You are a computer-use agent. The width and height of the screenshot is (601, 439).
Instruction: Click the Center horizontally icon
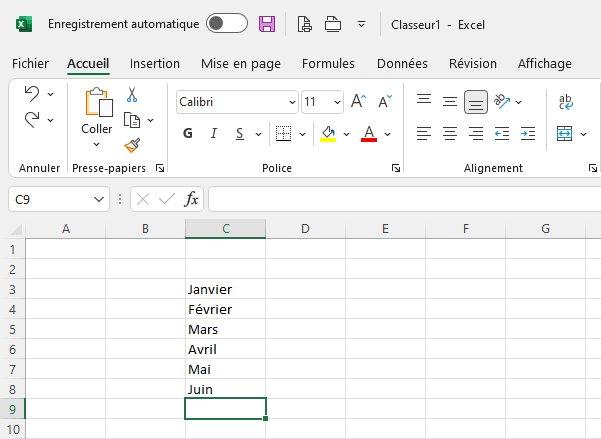click(x=450, y=133)
